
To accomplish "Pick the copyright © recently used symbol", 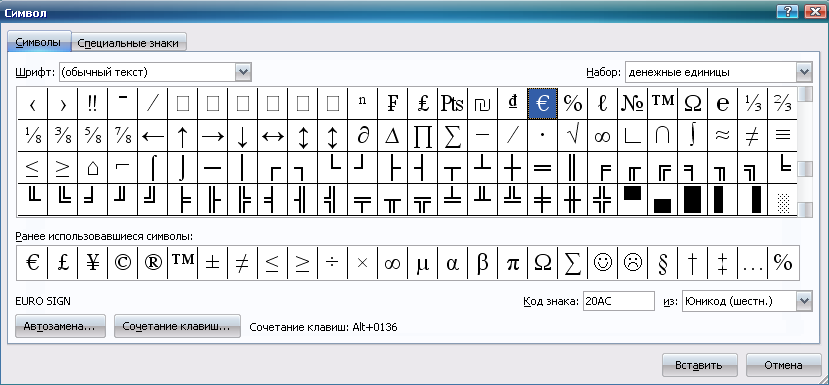I will 122,263.
